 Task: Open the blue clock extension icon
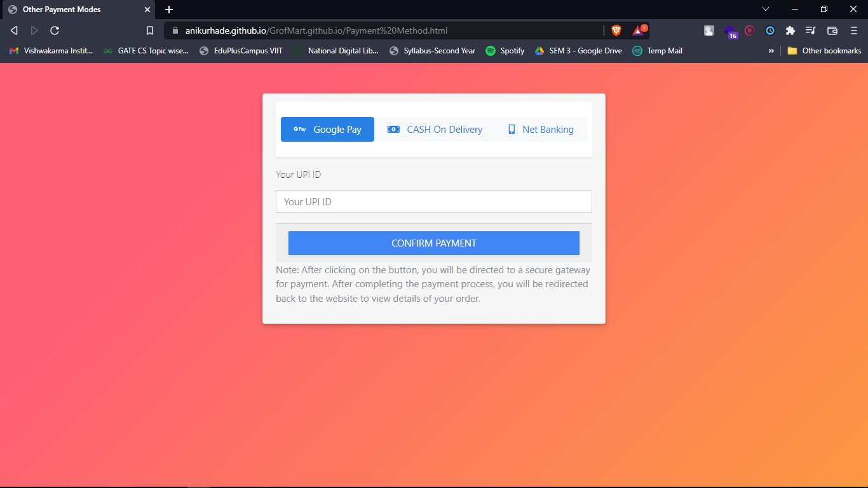pyautogui.click(x=770, y=30)
